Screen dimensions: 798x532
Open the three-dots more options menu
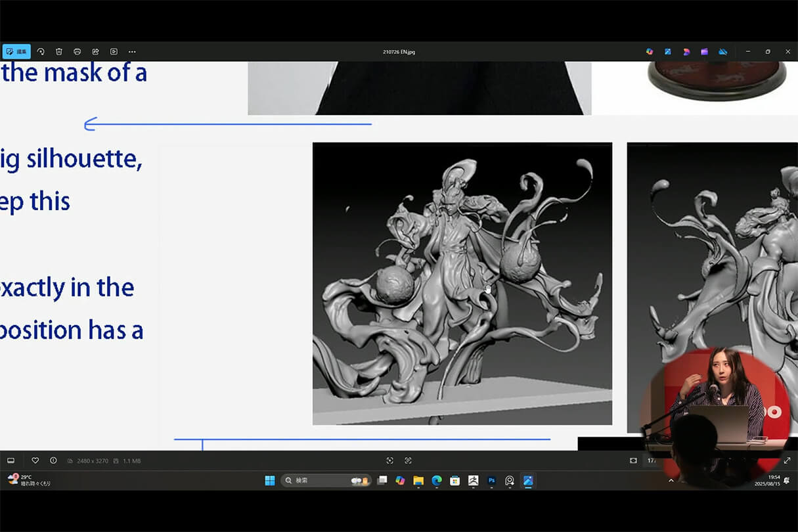pyautogui.click(x=132, y=51)
